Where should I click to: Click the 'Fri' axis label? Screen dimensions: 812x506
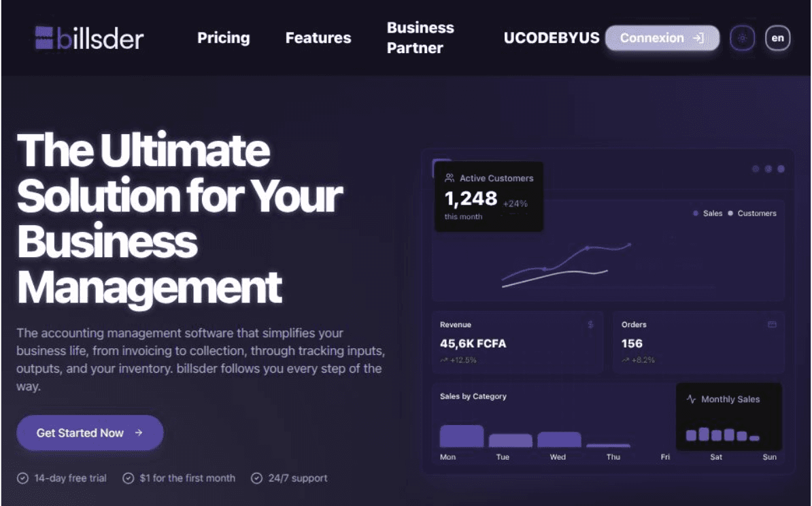(x=666, y=457)
